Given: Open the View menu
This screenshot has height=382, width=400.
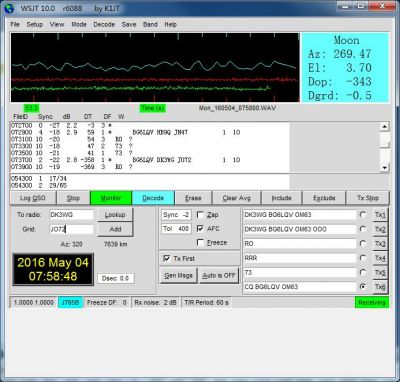Looking at the screenshot, I should pos(57,25).
